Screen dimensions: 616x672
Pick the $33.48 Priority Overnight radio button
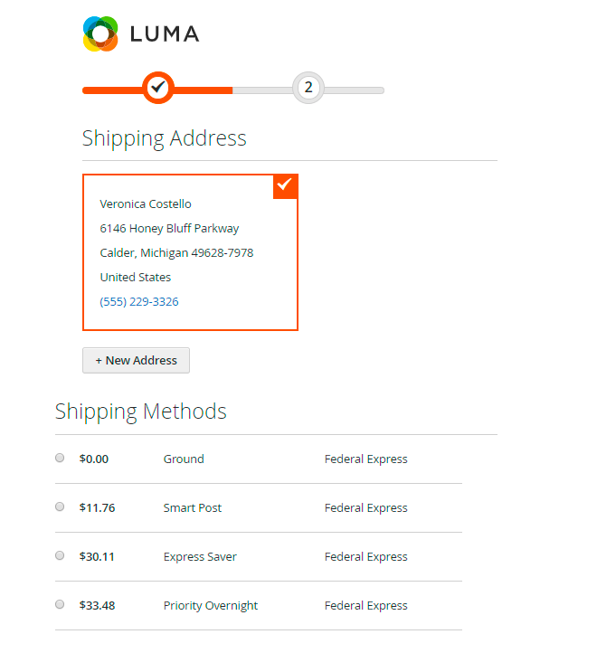[60, 605]
